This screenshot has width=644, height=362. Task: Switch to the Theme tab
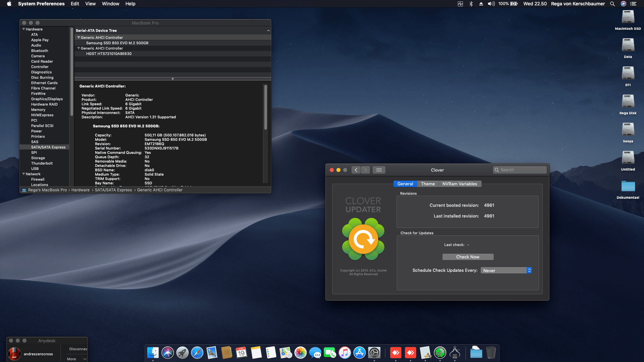(x=428, y=184)
